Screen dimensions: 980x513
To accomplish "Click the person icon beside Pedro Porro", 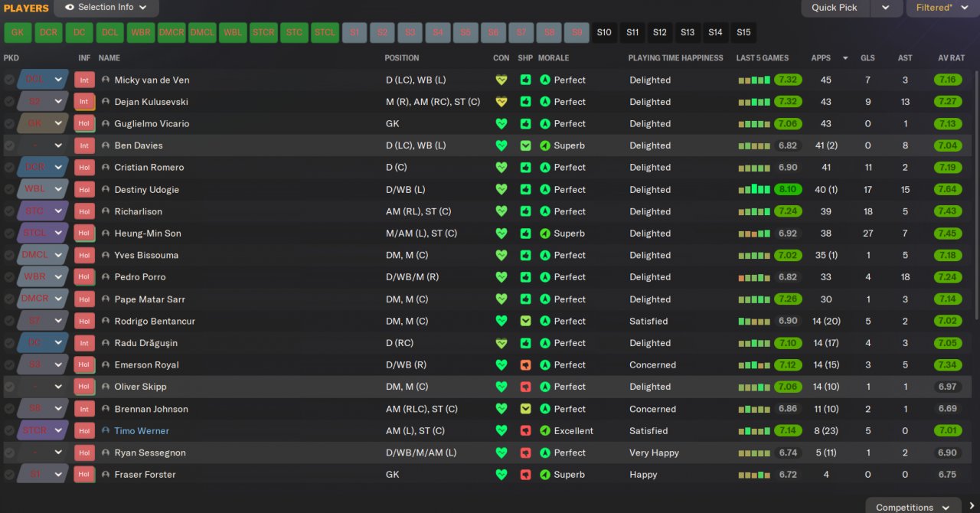I will pos(106,277).
